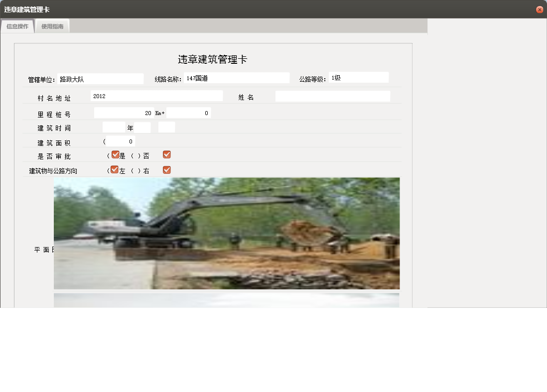Toggle the rightmost checkmark on the 是否审批 row
The width and height of the screenshot is (547, 392).
pyautogui.click(x=166, y=154)
